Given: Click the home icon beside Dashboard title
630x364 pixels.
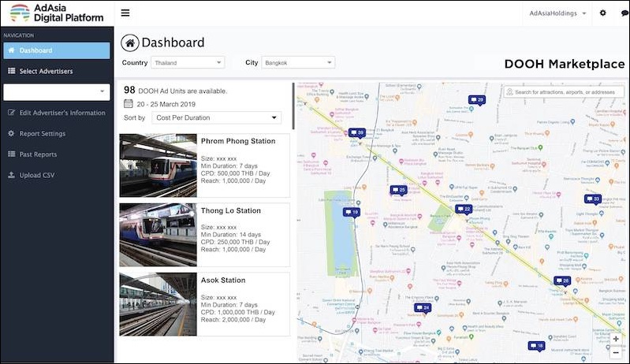Looking at the screenshot, I should (129, 43).
